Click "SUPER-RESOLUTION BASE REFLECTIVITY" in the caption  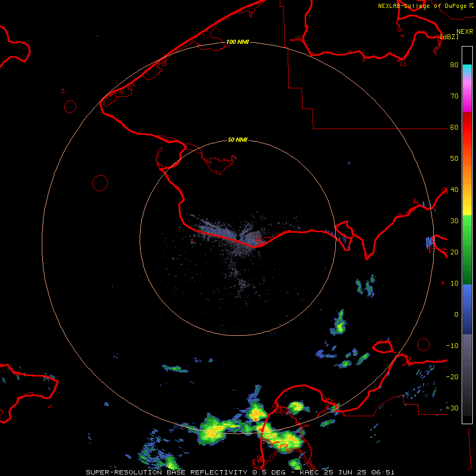(x=167, y=472)
